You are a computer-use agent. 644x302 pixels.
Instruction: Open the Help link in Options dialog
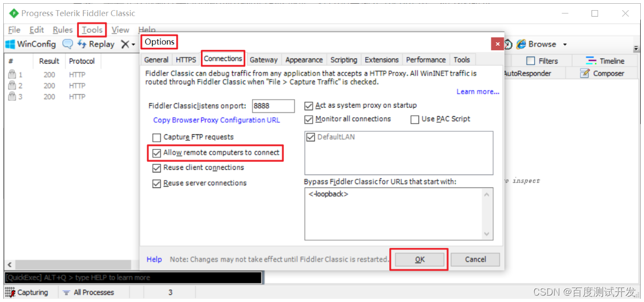pos(154,259)
